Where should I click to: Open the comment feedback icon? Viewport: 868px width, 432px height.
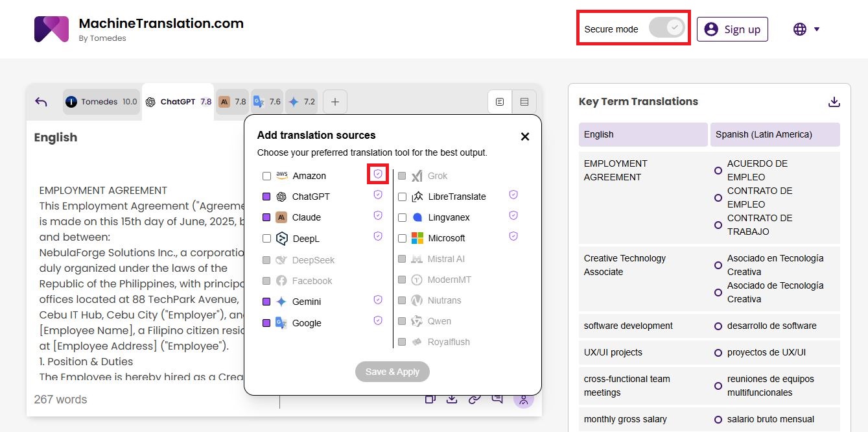(497, 399)
